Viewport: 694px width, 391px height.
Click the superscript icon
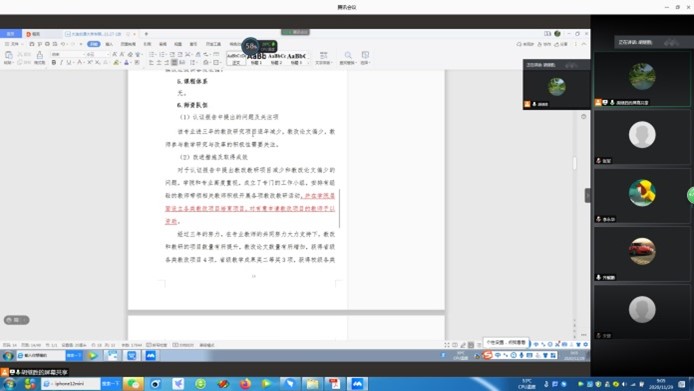[89, 63]
